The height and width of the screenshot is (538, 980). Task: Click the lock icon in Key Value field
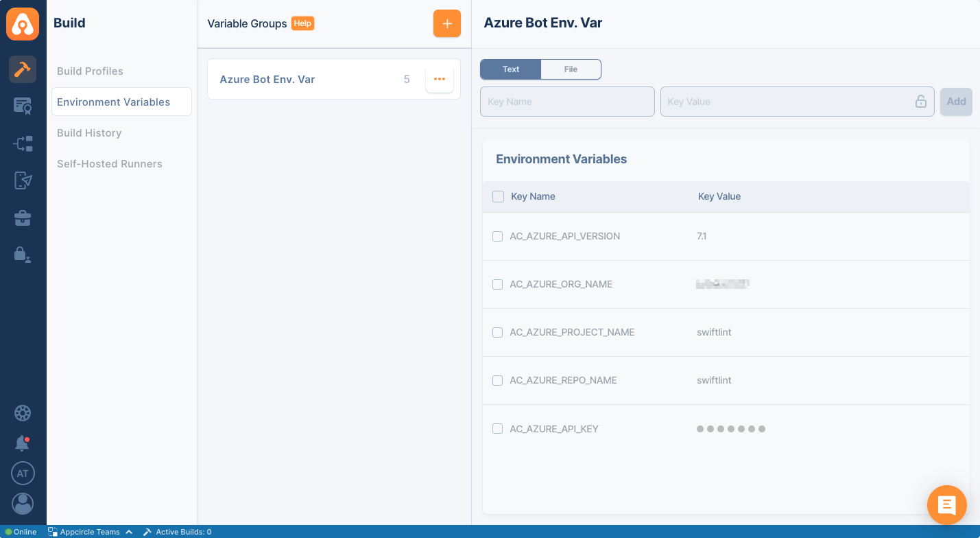920,102
